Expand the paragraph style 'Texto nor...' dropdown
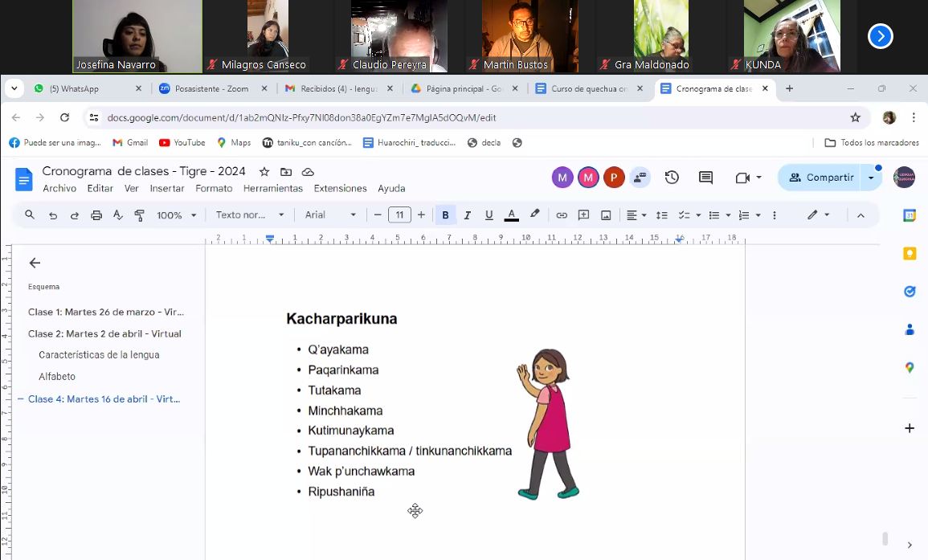The image size is (928, 560). (x=250, y=215)
